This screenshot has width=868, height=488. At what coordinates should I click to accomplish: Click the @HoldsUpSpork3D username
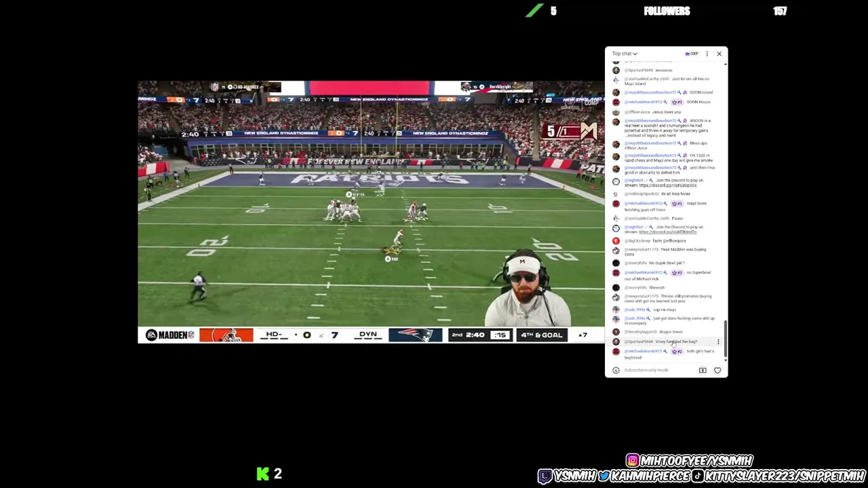tap(642, 194)
